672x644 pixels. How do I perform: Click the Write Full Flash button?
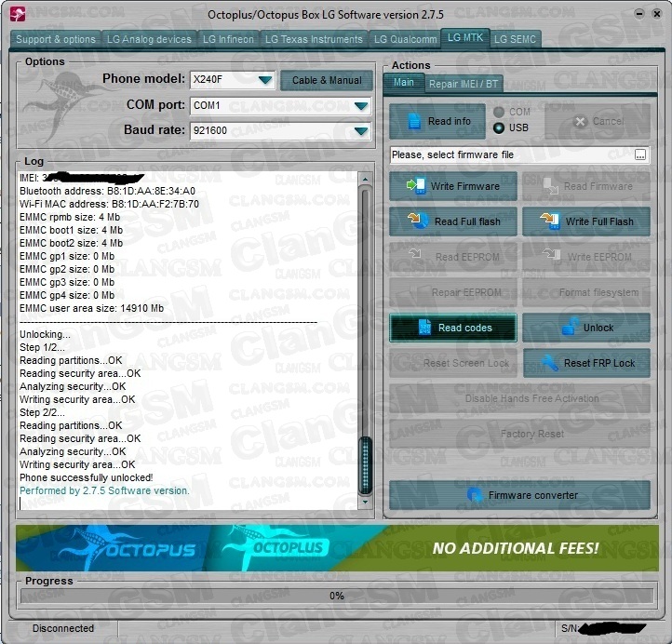click(585, 221)
